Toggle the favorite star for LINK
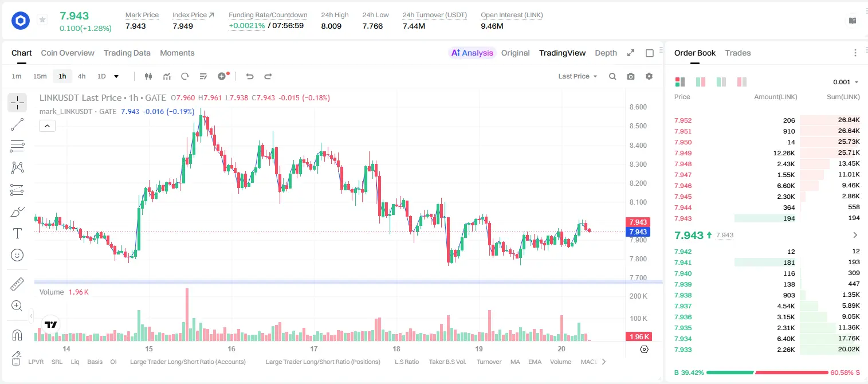Viewport: 868px width, 384px height. point(42,20)
